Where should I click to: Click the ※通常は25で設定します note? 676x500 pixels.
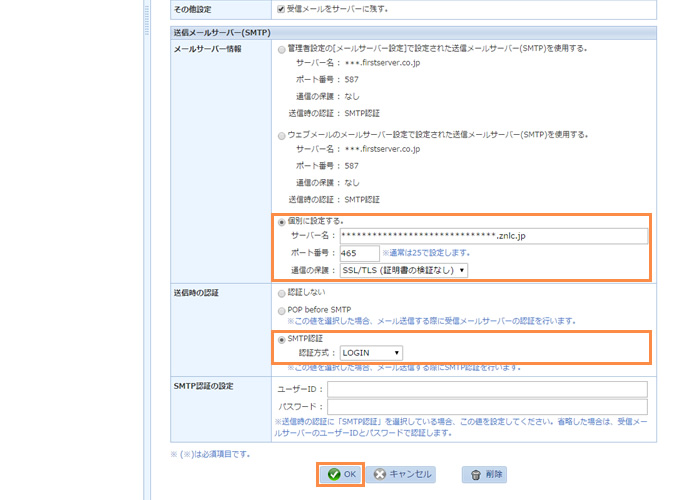click(426, 253)
